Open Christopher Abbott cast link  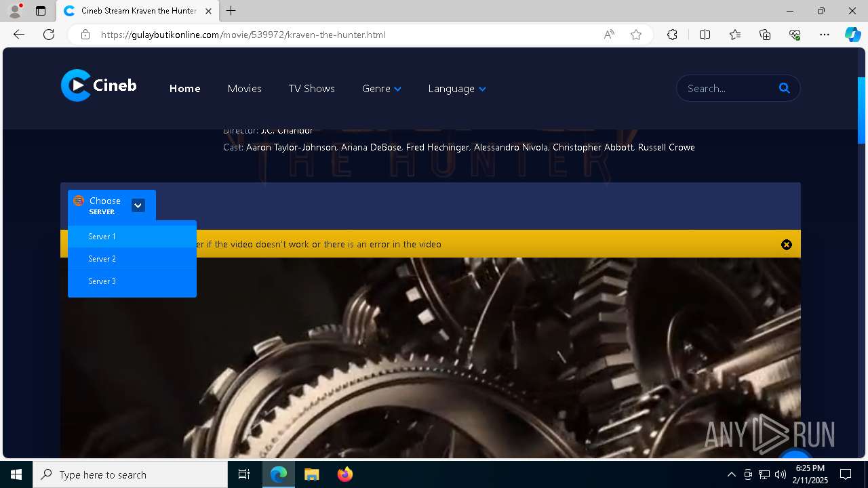[593, 147]
